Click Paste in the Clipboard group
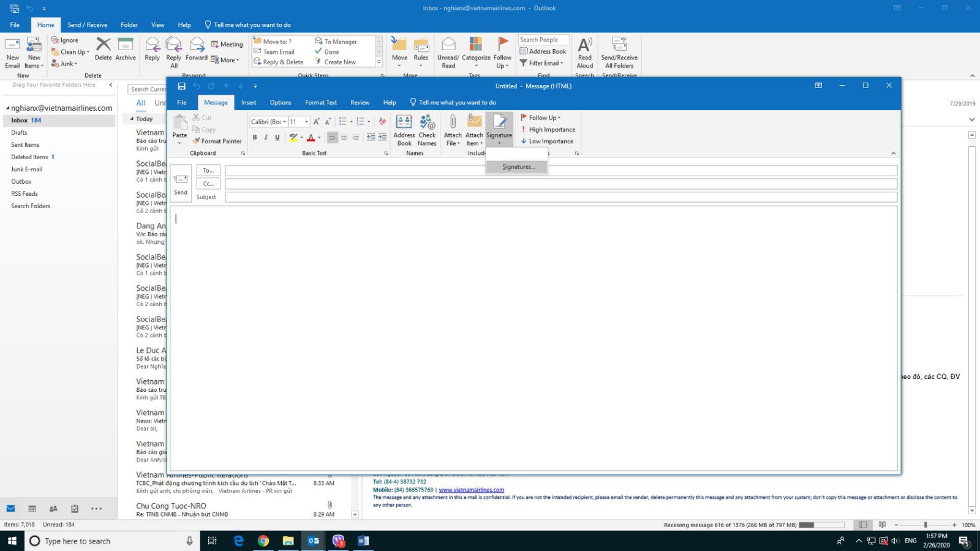The width and height of the screenshot is (980, 551). pos(179,130)
